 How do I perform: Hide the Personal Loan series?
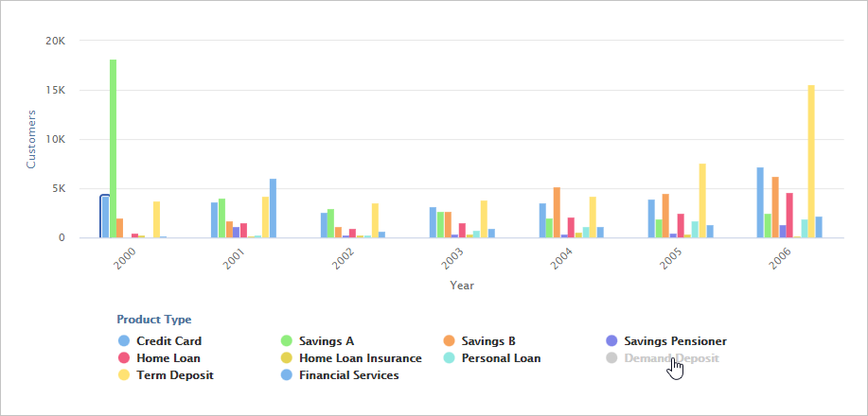click(501, 358)
